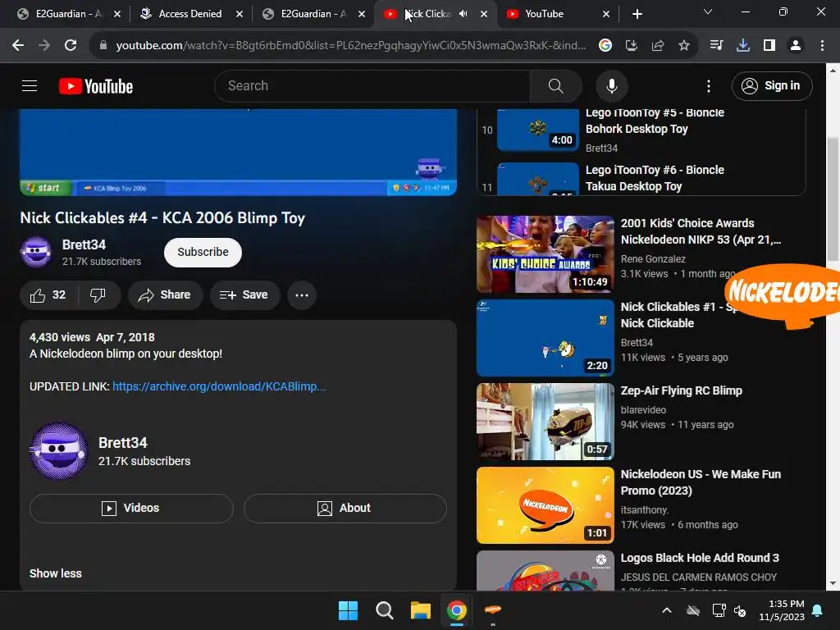Open File Explorer from the taskbar
This screenshot has width=840, height=630.
[421, 610]
